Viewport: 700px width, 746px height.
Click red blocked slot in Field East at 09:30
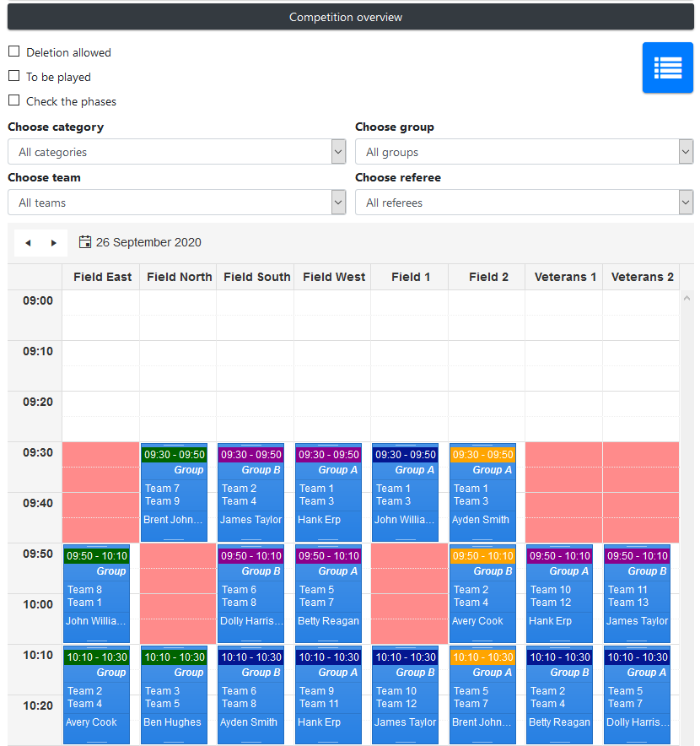click(100, 492)
